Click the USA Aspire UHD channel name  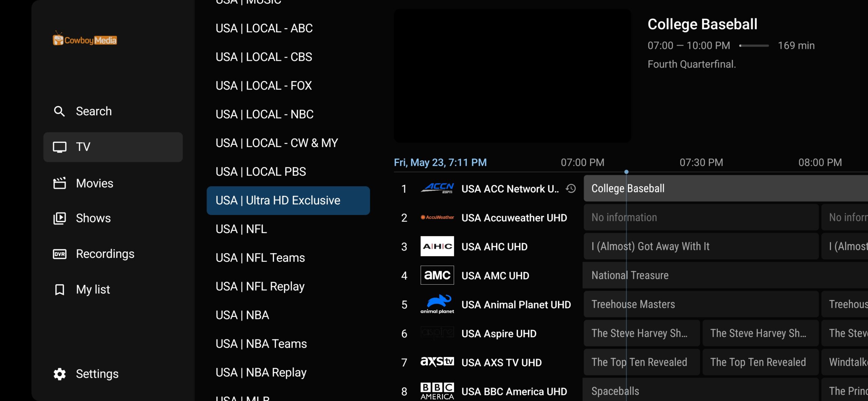(499, 333)
